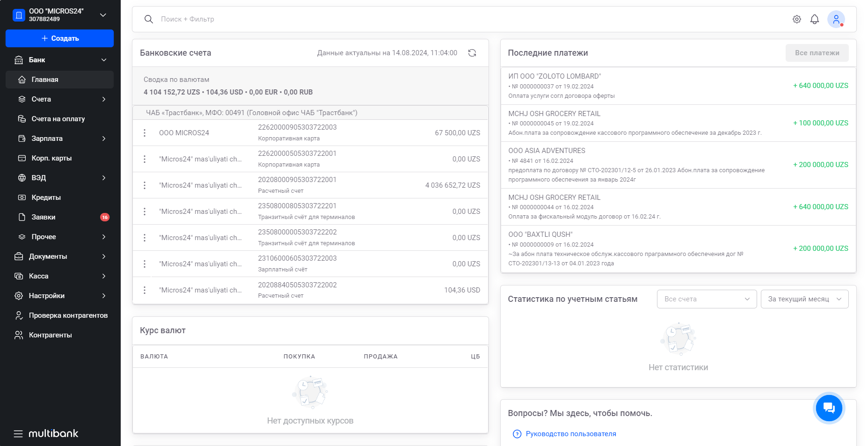Collapse sidebar using the hamburger icon
868x446 pixels.
tap(18, 433)
